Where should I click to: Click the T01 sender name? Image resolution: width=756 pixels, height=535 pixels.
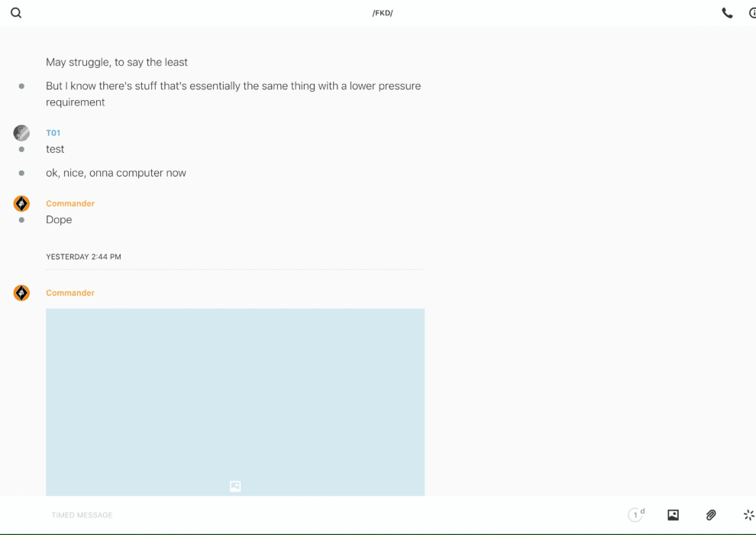[53, 133]
